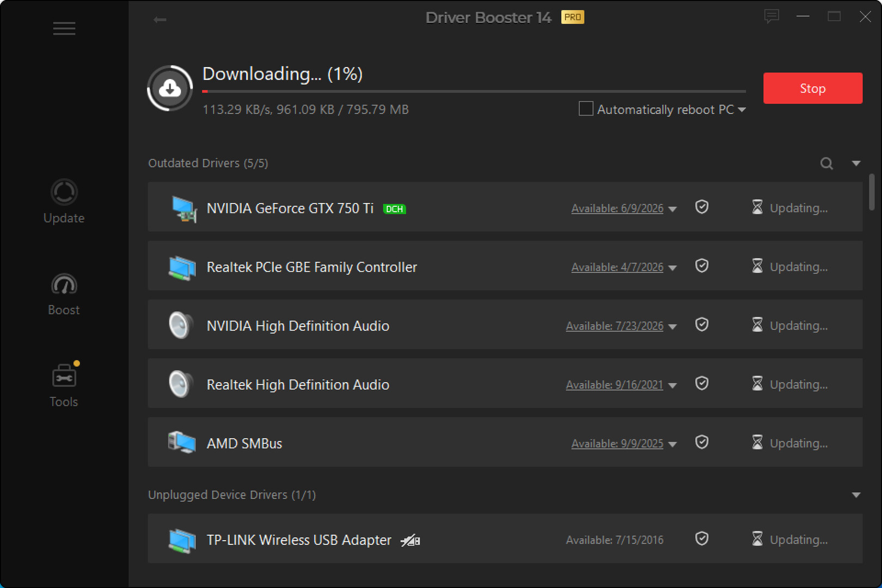Search the outdated drivers list

pos(826,163)
